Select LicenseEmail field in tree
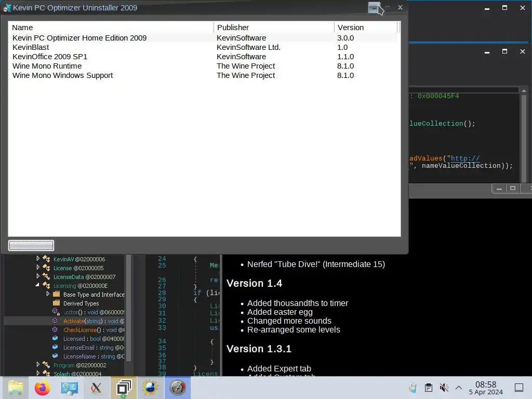The width and height of the screenshot is (532, 399). (94, 348)
